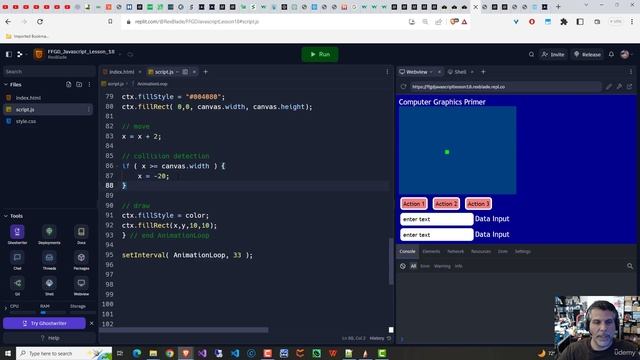Image resolution: width=640 pixels, height=360 pixels.
Task: Open Windows Start menu
Action: click(x=8, y=353)
